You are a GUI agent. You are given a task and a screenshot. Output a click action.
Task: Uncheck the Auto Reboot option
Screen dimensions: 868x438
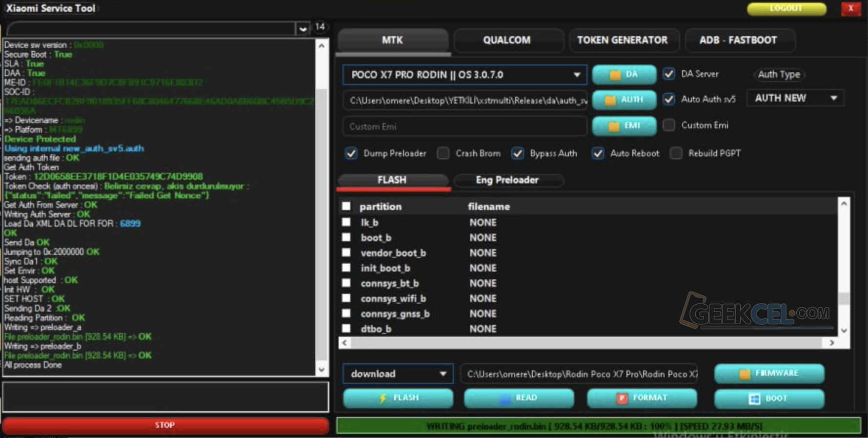[598, 153]
